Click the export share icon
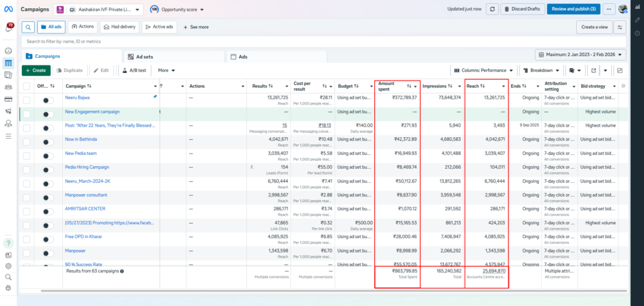 click(594, 71)
